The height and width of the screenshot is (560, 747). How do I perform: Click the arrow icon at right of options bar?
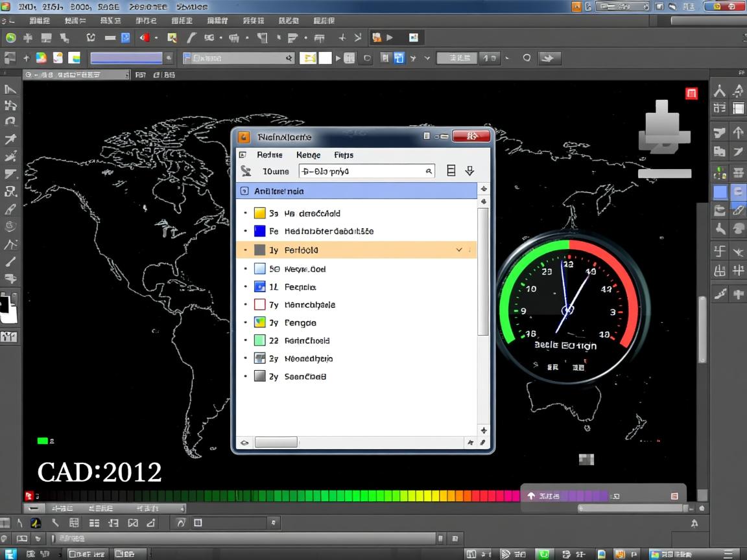[549, 58]
